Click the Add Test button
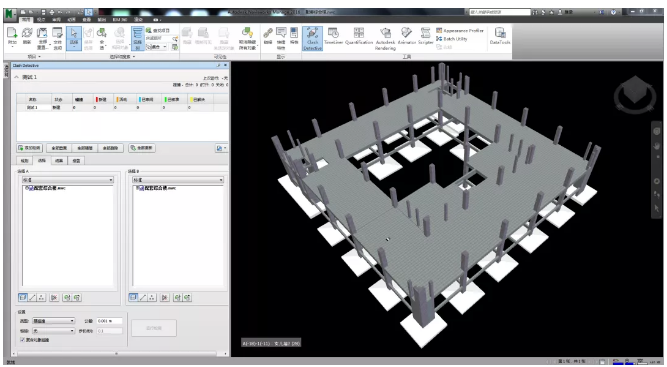 [30, 148]
